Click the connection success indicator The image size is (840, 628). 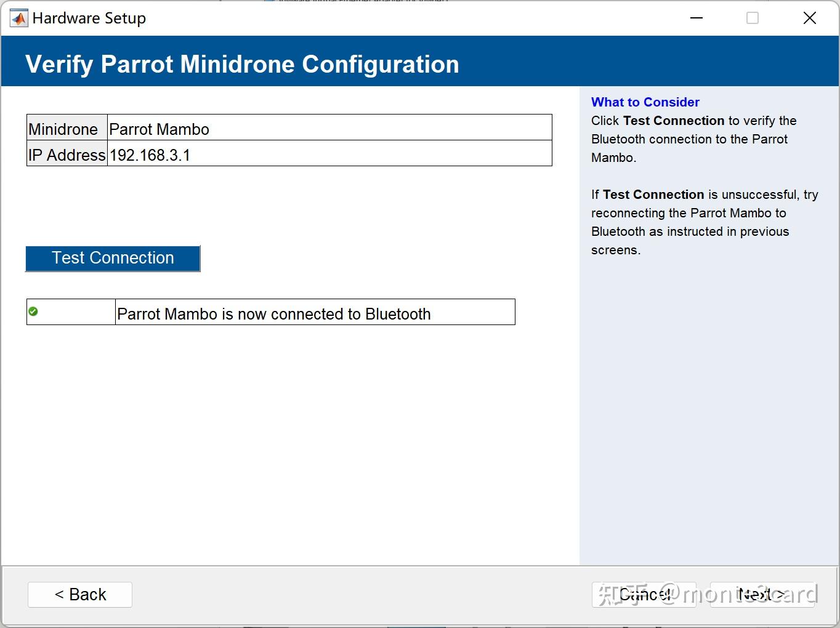(x=33, y=311)
